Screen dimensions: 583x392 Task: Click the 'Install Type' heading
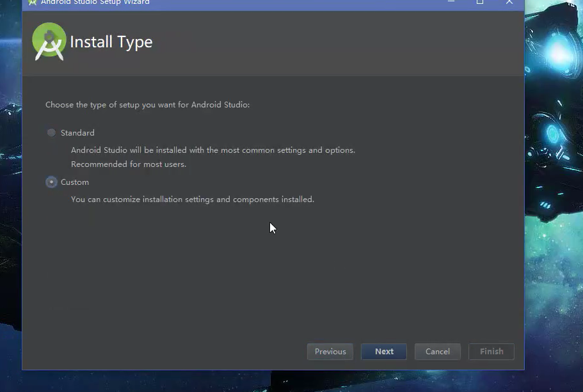pos(111,42)
